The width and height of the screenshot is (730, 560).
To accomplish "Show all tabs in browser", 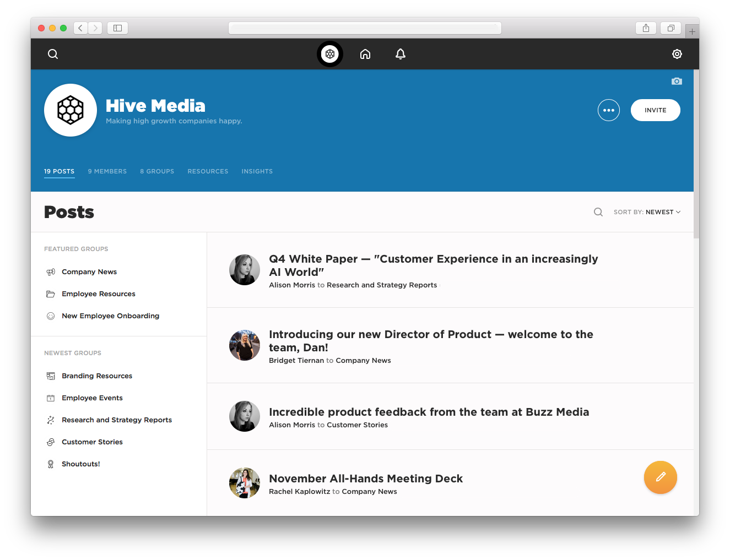I will (671, 28).
